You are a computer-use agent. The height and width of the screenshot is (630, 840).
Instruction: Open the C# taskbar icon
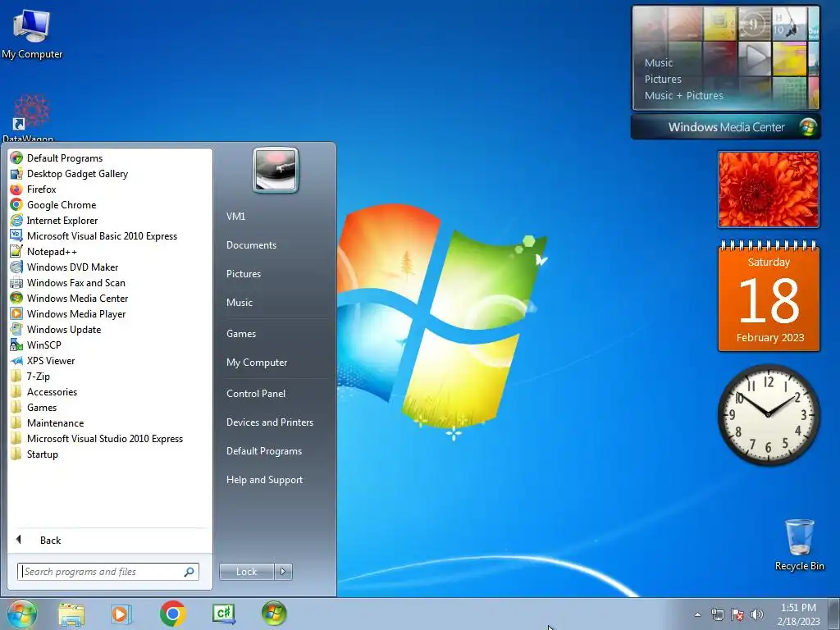point(223,614)
